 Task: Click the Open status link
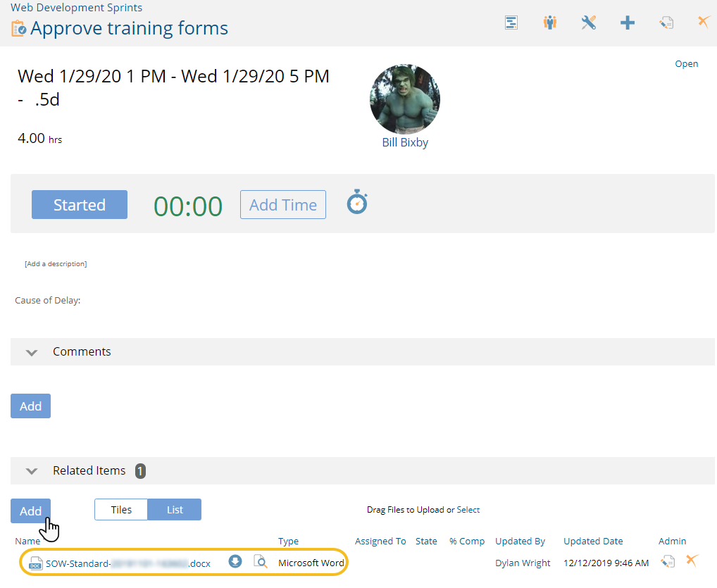pyautogui.click(x=687, y=63)
